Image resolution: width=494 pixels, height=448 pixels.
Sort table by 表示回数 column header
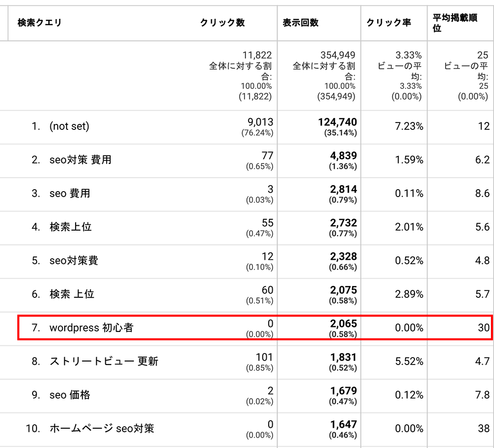pyautogui.click(x=300, y=23)
